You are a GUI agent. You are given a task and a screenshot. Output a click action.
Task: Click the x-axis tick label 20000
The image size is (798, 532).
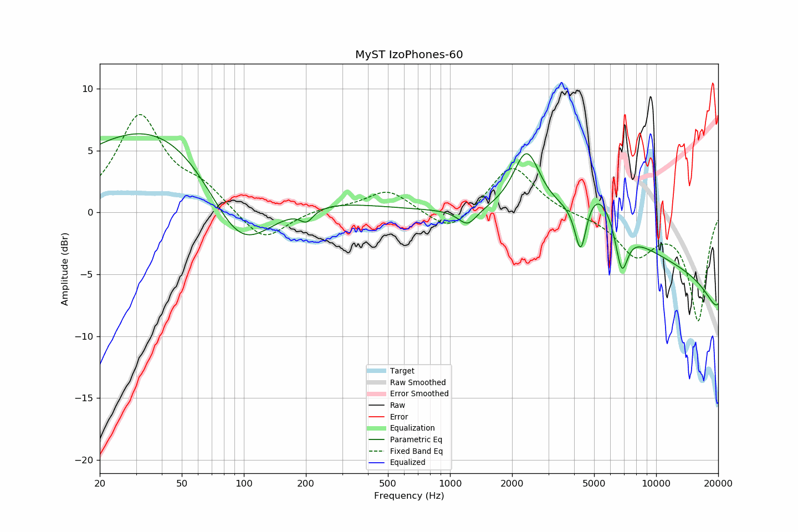[x=718, y=483]
